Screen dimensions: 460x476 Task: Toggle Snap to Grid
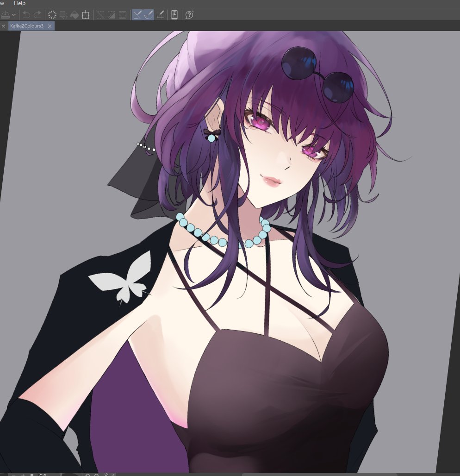[160, 14]
